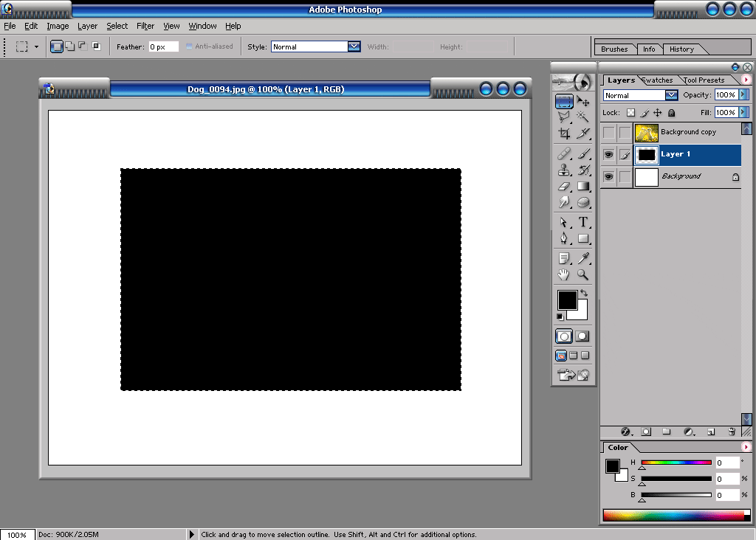
Task: Select the Brush tool
Action: 583,153
